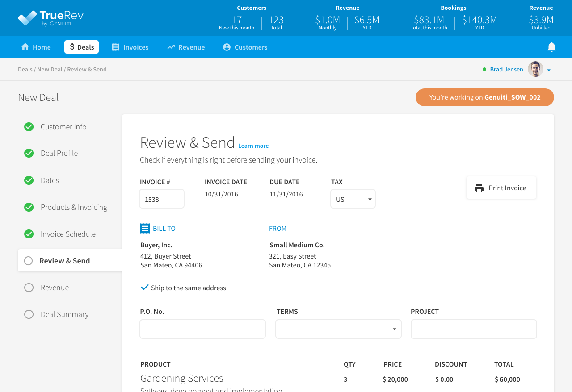Click Brad Jensen's avatar photo
Viewport: 572px width, 392px height.
pos(535,69)
